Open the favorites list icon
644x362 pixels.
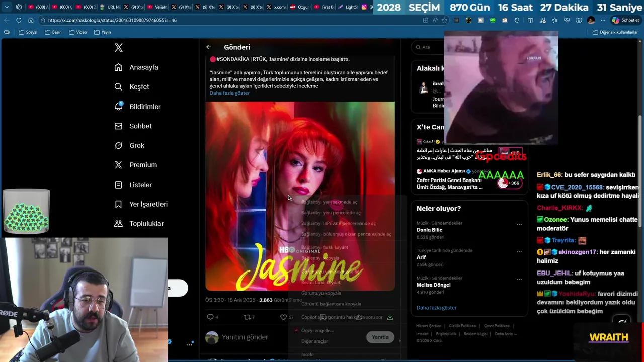coord(554,20)
